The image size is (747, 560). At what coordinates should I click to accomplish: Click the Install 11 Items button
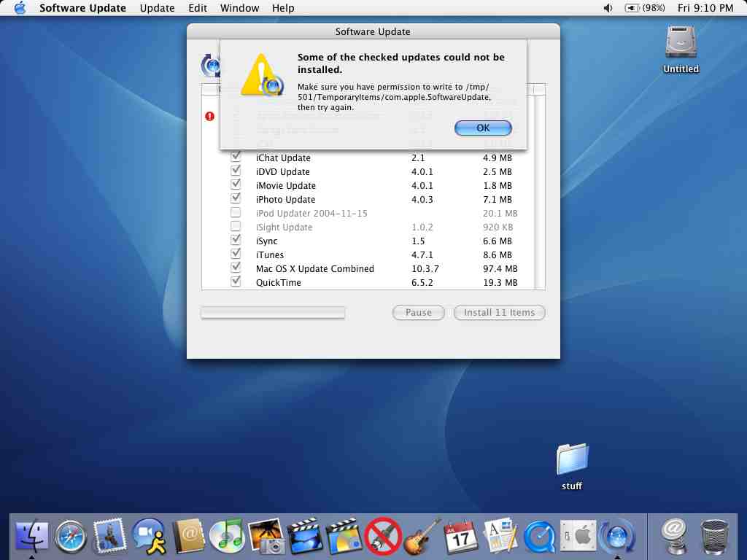tap(499, 312)
